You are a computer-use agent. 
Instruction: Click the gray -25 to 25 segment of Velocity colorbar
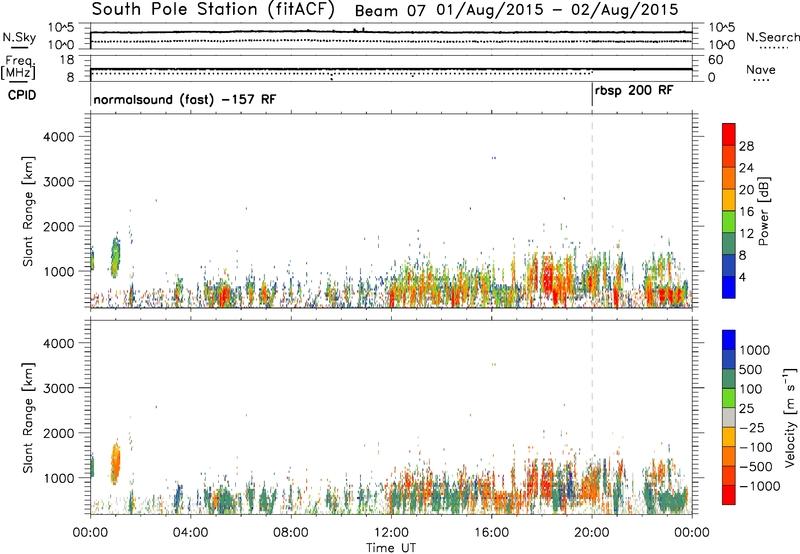coord(729,417)
